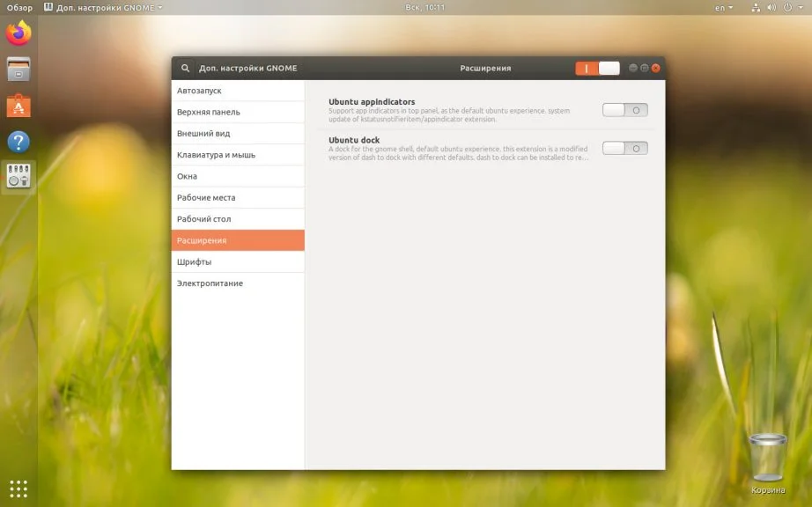Expand the Доп. настройки GNOME app menu
Viewport: 812px width, 507px height.
coord(103,7)
